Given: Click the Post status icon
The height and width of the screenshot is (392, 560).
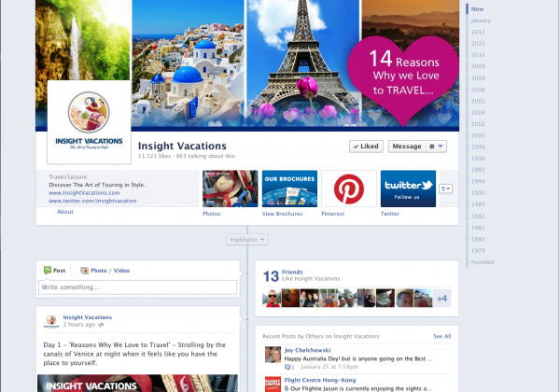Looking at the screenshot, I should pyautogui.click(x=49, y=270).
